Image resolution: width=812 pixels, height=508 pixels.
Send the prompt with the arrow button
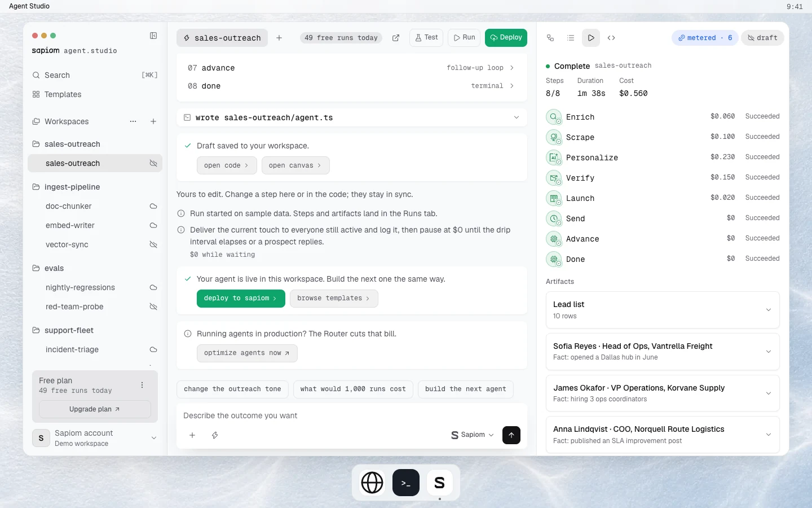(511, 435)
